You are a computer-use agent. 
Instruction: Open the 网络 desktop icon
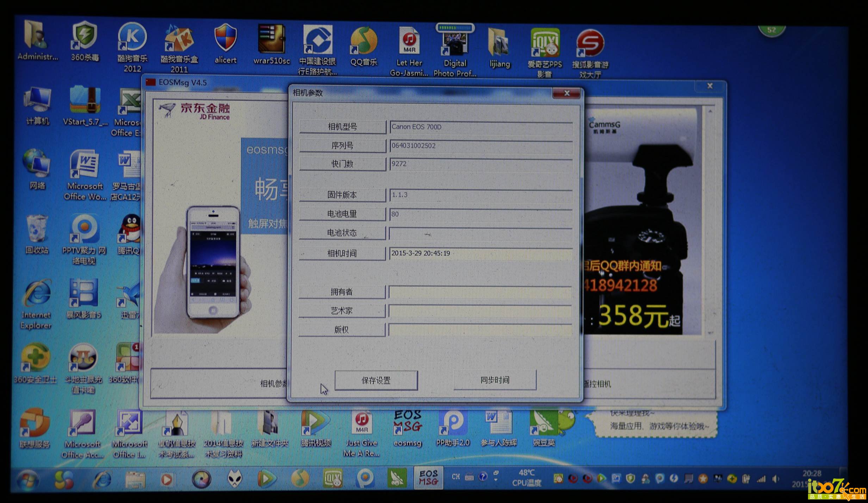click(37, 169)
